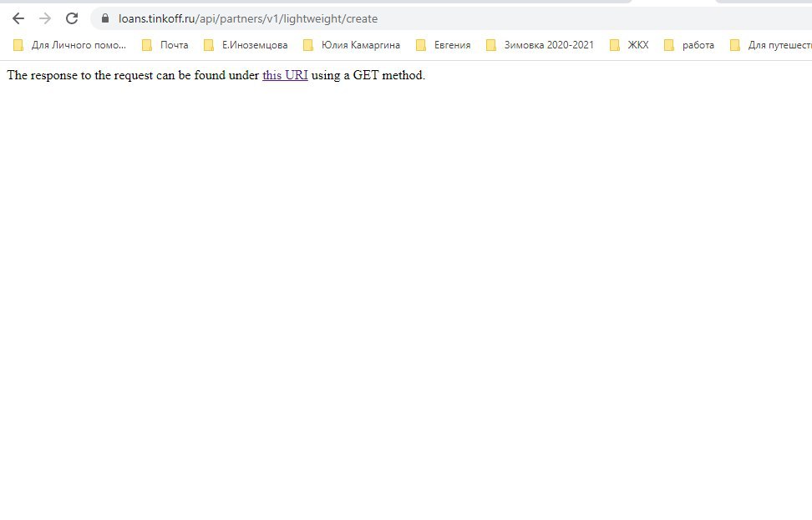Screen dimensions: 812x520
Task: Open the 'Евгения' bookmark folder
Action: tap(444, 45)
